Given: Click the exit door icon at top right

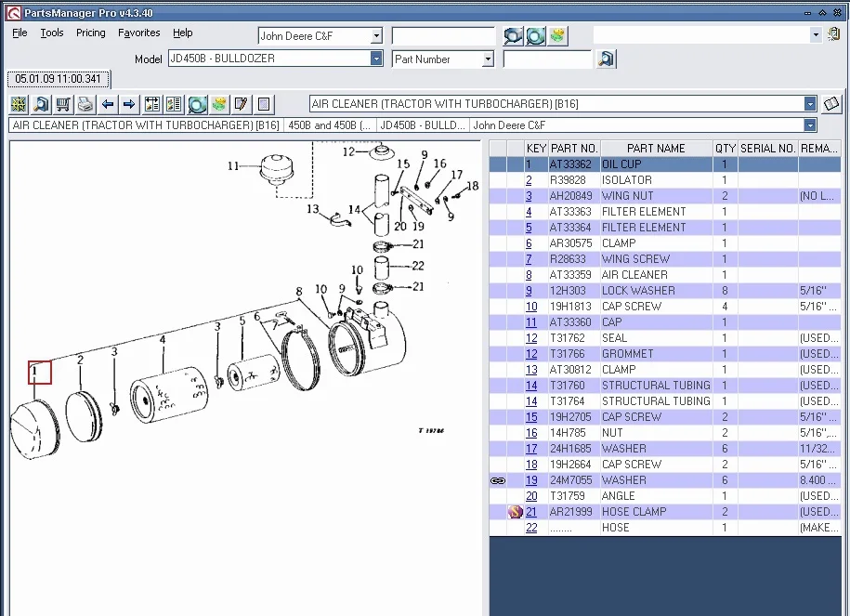Looking at the screenshot, I should pos(833,34).
